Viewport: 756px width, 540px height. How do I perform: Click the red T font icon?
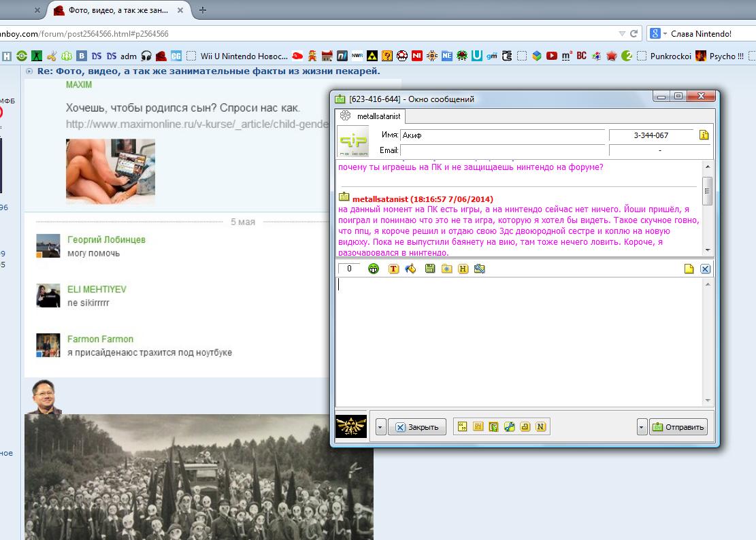393,269
